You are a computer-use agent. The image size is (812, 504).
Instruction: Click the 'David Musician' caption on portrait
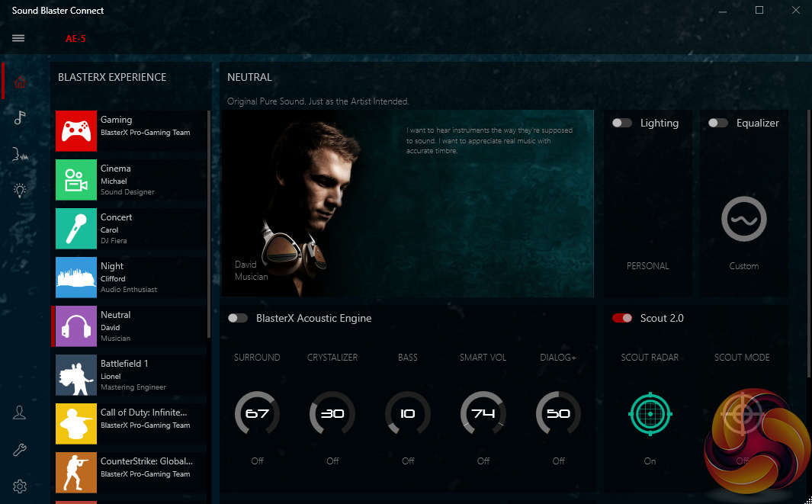point(251,271)
